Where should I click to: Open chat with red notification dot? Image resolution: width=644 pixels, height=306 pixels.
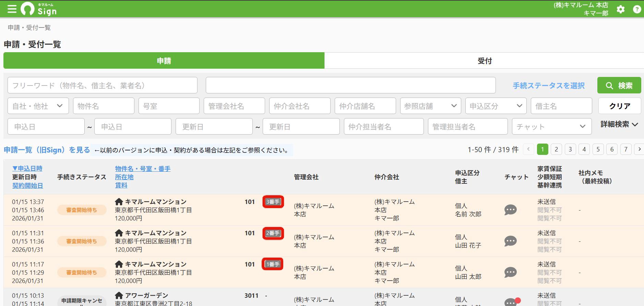click(512, 302)
